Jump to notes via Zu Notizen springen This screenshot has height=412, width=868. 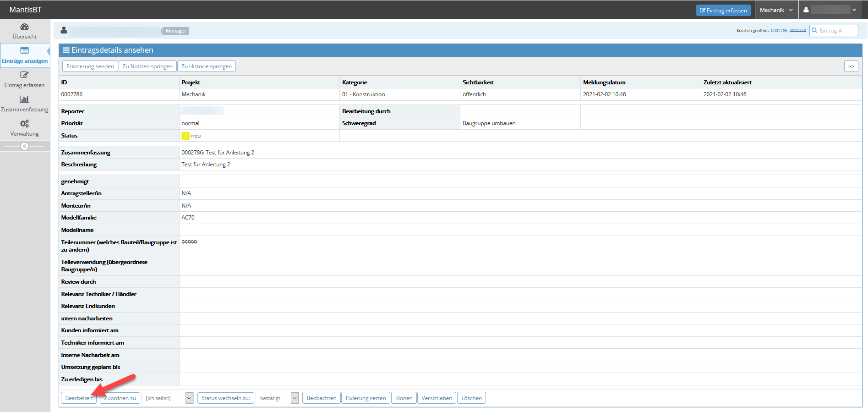click(147, 66)
